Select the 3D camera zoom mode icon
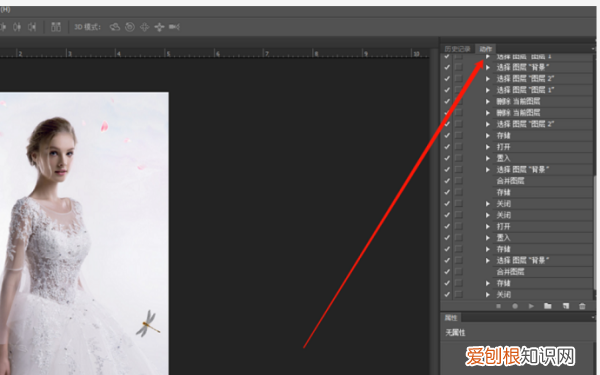 point(174,27)
